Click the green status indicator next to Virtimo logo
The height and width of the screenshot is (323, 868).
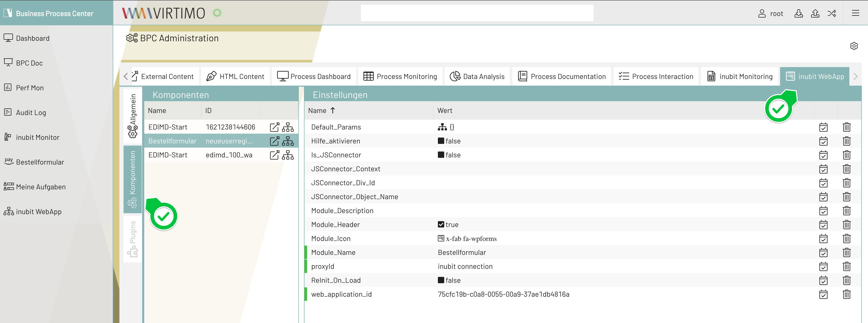[217, 13]
